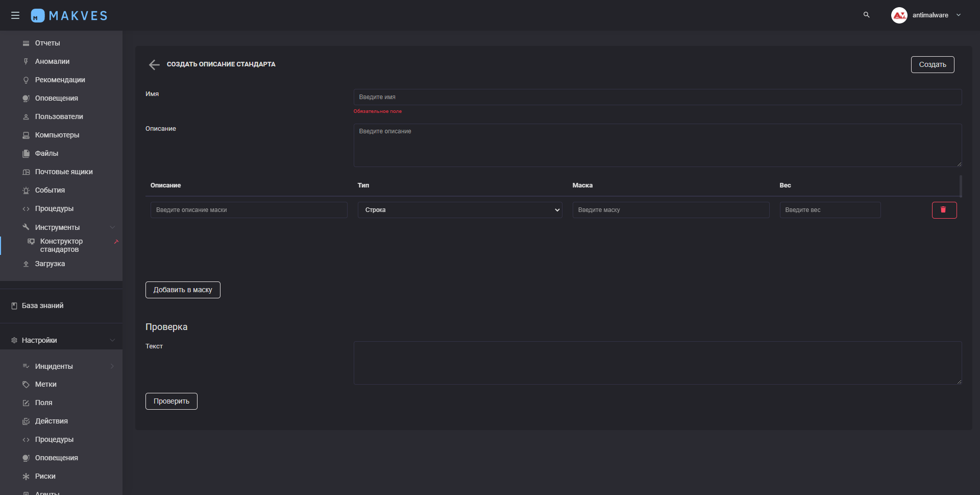Focus the Введите маску field
980x495 pixels.
(x=671, y=210)
